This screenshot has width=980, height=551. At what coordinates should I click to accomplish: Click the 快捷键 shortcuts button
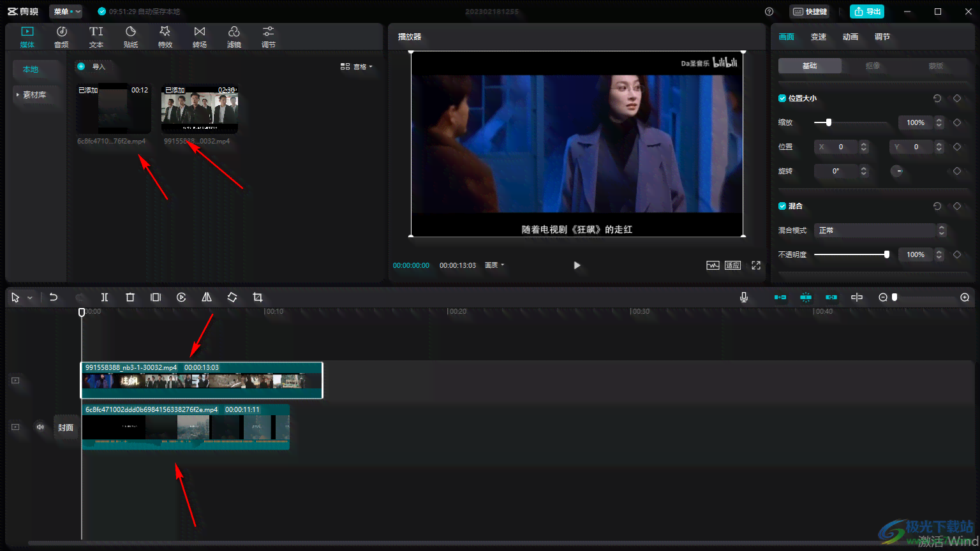click(810, 11)
